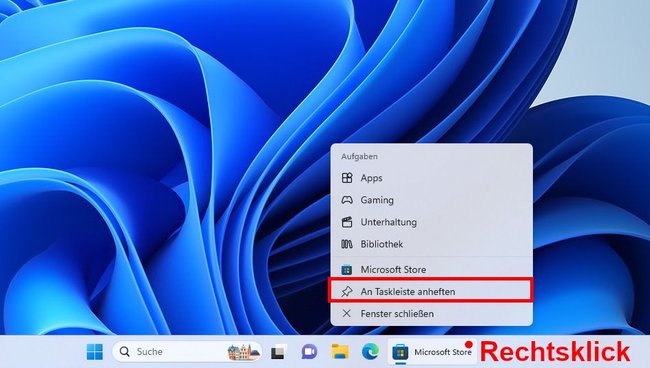
Task: Click the Gaming controller icon
Action: click(x=347, y=200)
